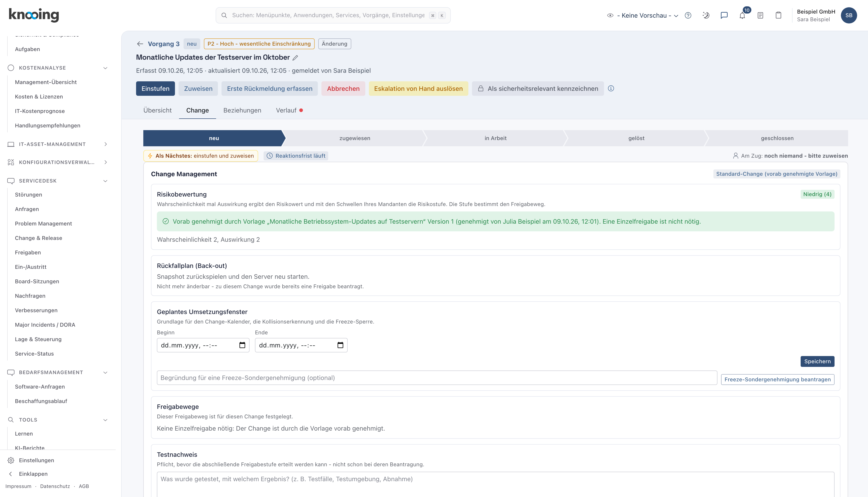The image size is (868, 497).
Task: Click the red Abbrechen button
Action: coord(343,88)
